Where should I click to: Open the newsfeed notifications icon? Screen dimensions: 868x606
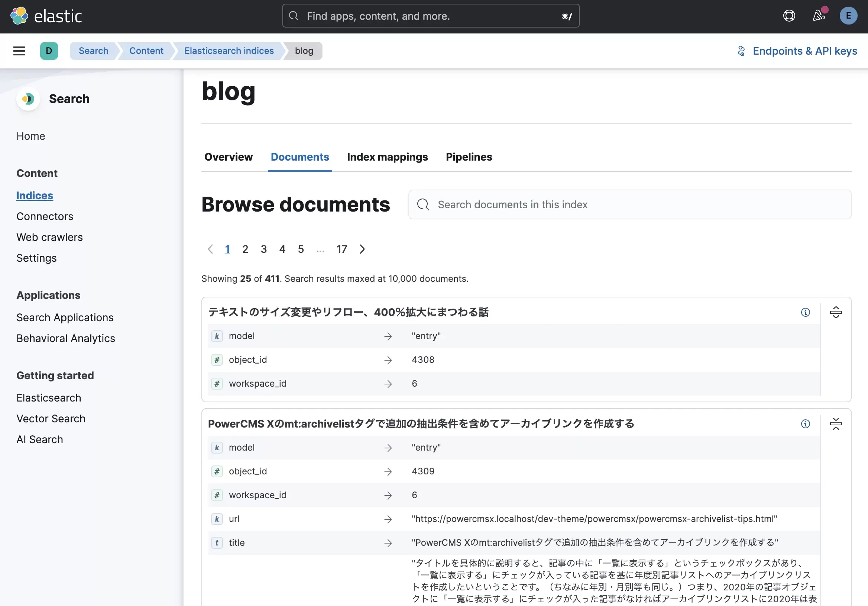[x=819, y=16]
